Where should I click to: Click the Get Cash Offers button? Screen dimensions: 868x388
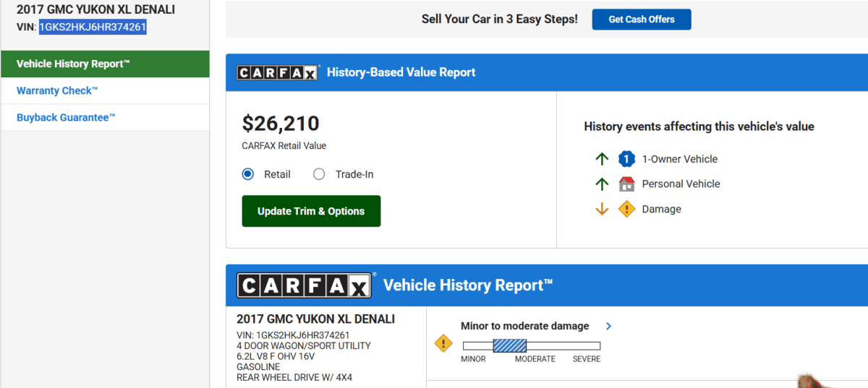point(641,20)
